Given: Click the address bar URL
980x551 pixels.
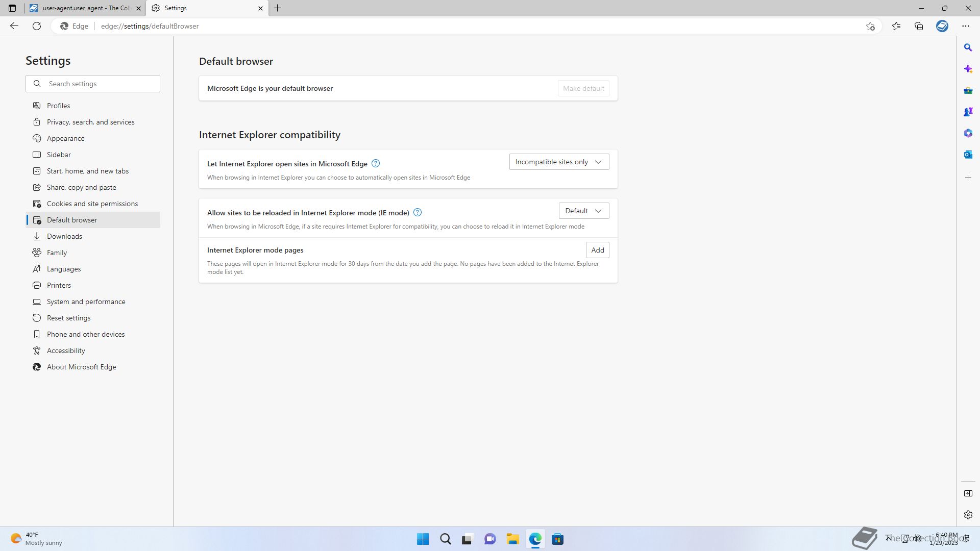Looking at the screenshot, I should (150, 26).
